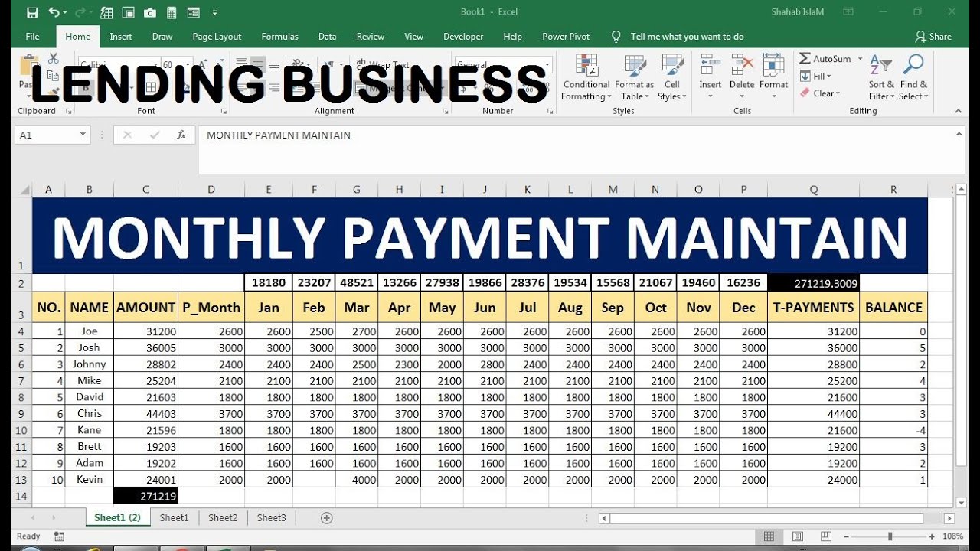
Task: Click the Ribbon Display Options icon
Action: 848,12
